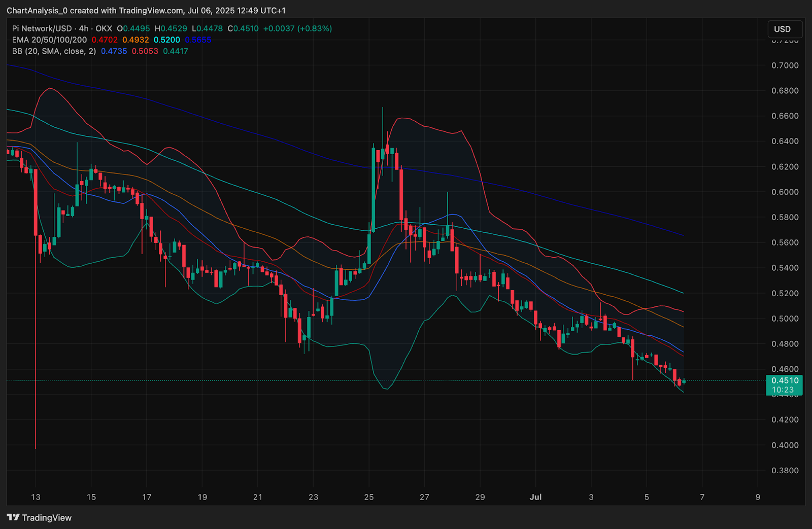
Task: Click date 25 on the time axis
Action: 369,497
